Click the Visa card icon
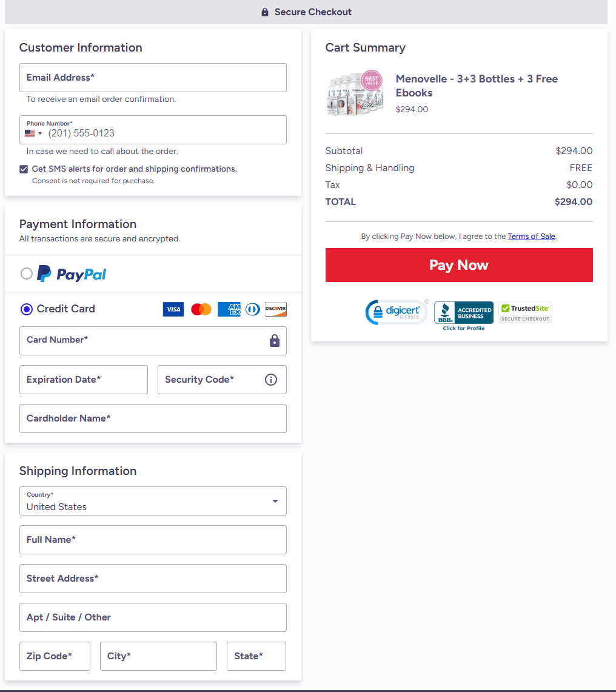This screenshot has height=692, width=616. point(173,309)
